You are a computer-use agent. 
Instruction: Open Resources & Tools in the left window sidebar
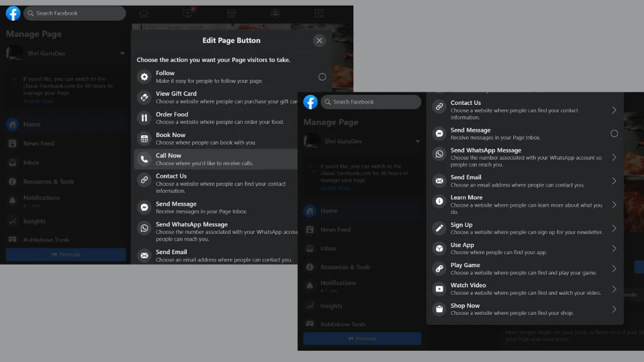[x=65, y=182]
